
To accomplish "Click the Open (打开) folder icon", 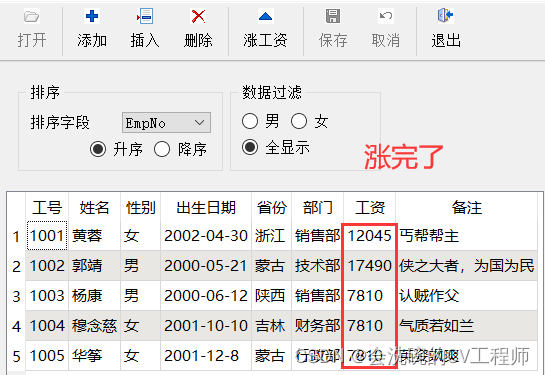I will (x=32, y=16).
